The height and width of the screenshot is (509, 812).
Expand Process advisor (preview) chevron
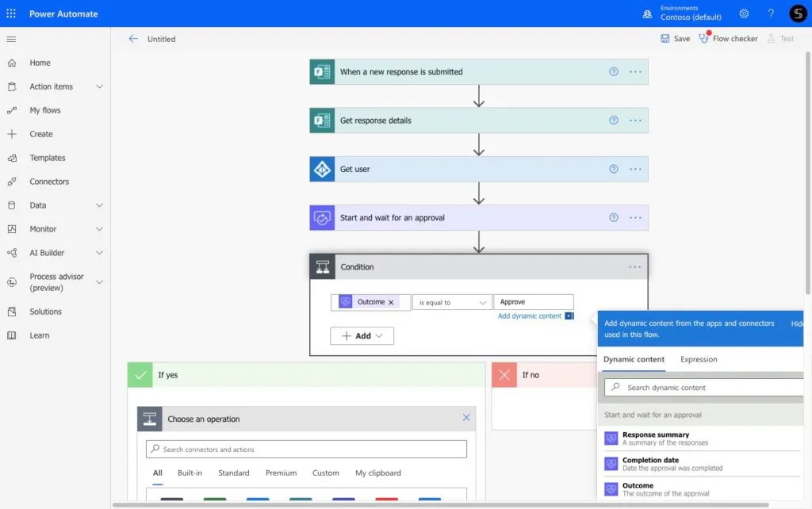99,283
